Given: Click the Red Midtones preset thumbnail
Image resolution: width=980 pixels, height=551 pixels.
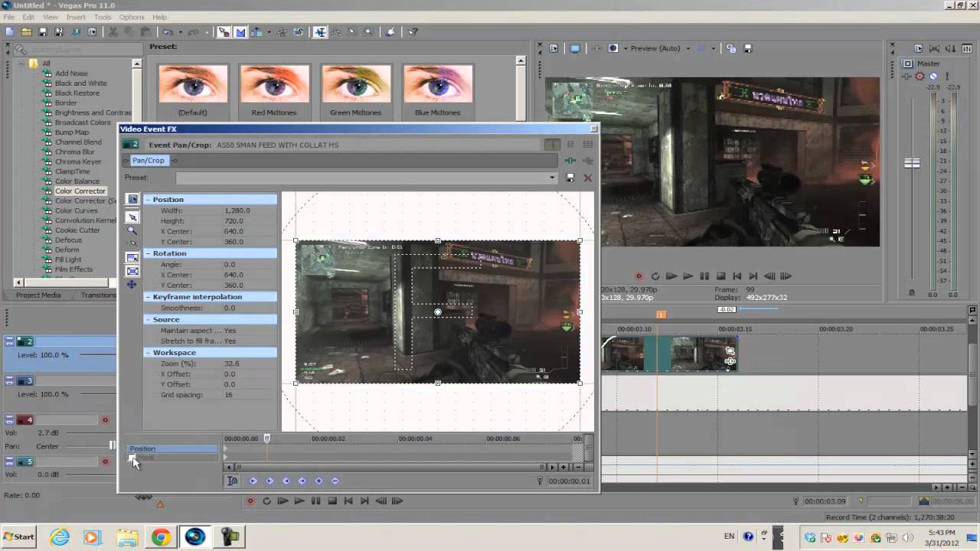Looking at the screenshot, I should coord(274,83).
